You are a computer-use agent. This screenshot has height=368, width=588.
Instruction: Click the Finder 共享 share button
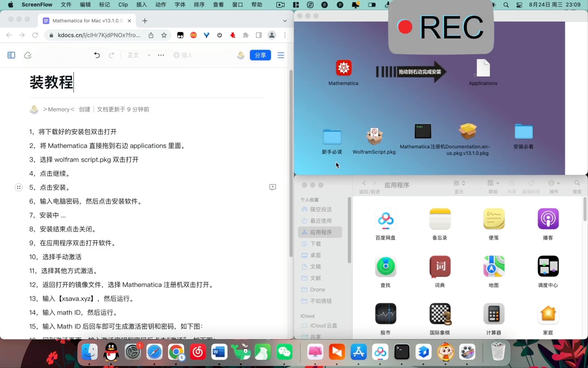(511, 183)
